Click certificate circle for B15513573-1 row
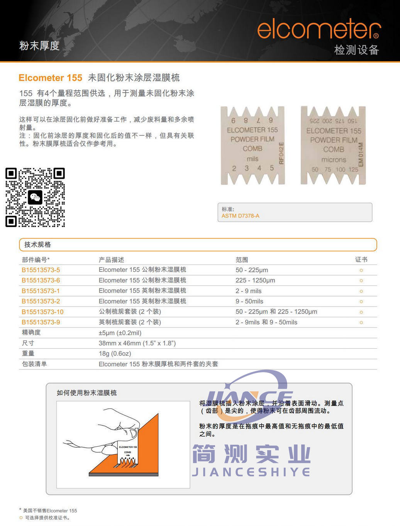Viewport: 400px width, 532px height. pyautogui.click(x=361, y=291)
